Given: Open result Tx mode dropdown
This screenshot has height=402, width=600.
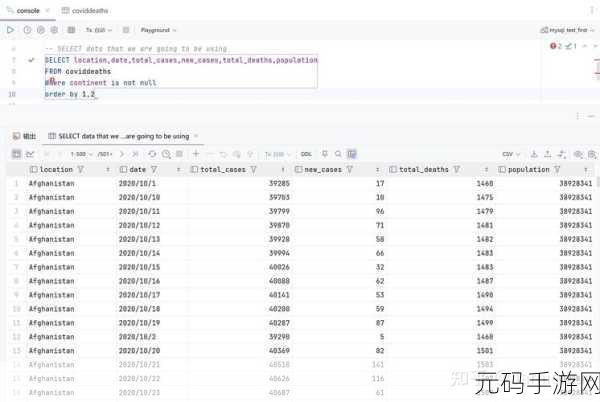Looking at the screenshot, I should point(277,154).
